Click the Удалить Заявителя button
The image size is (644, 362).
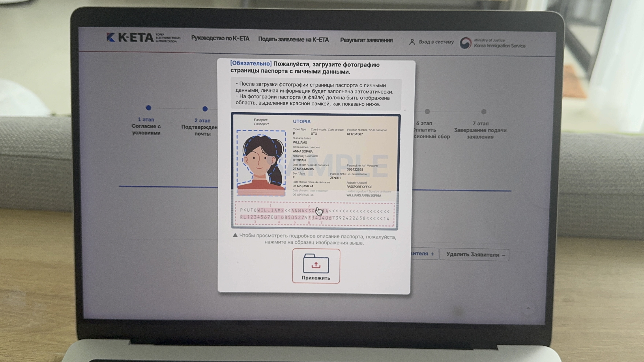(474, 254)
